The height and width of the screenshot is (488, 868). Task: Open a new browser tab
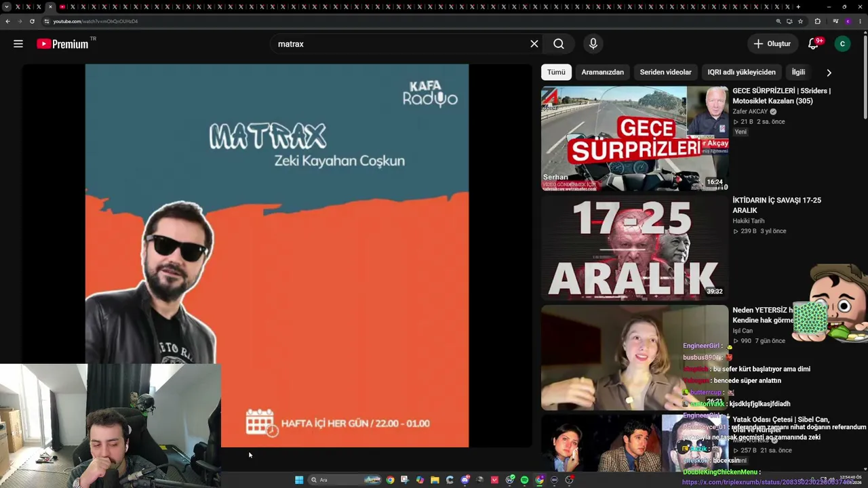798,7
